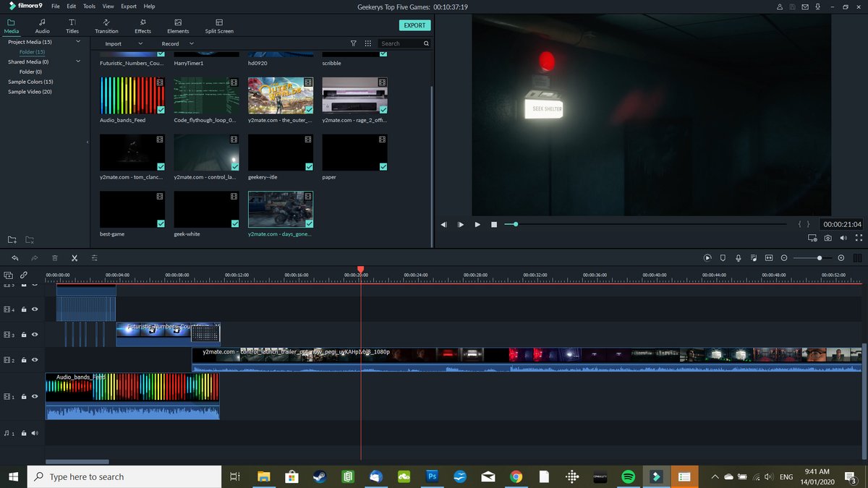Open Spotify from the Windows taskbar
Image resolution: width=868 pixels, height=488 pixels.
628,476
